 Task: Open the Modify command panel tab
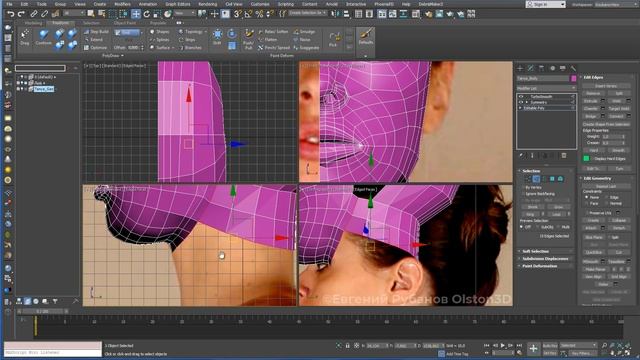click(x=531, y=68)
